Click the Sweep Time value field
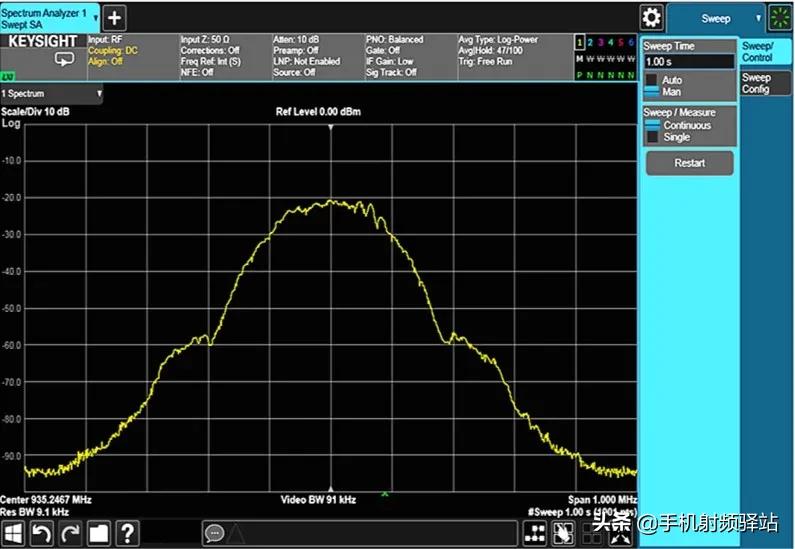Image resolution: width=795 pixels, height=549 pixels. 688,62
